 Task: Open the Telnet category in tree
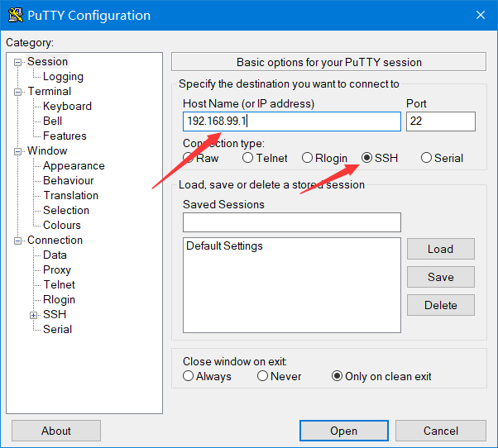[59, 284]
